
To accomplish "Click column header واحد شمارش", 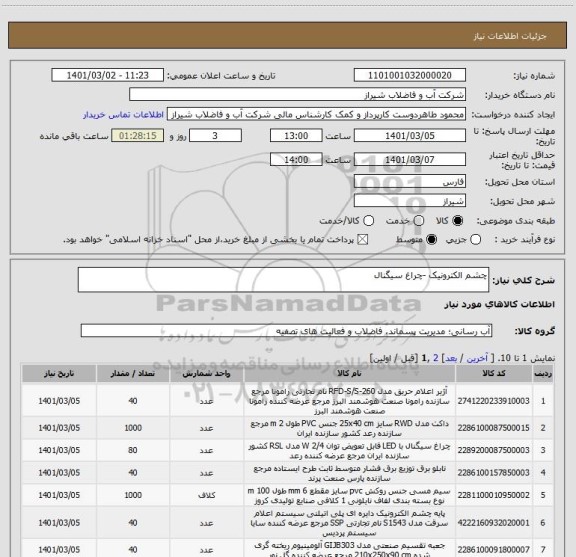I will tap(206, 373).
